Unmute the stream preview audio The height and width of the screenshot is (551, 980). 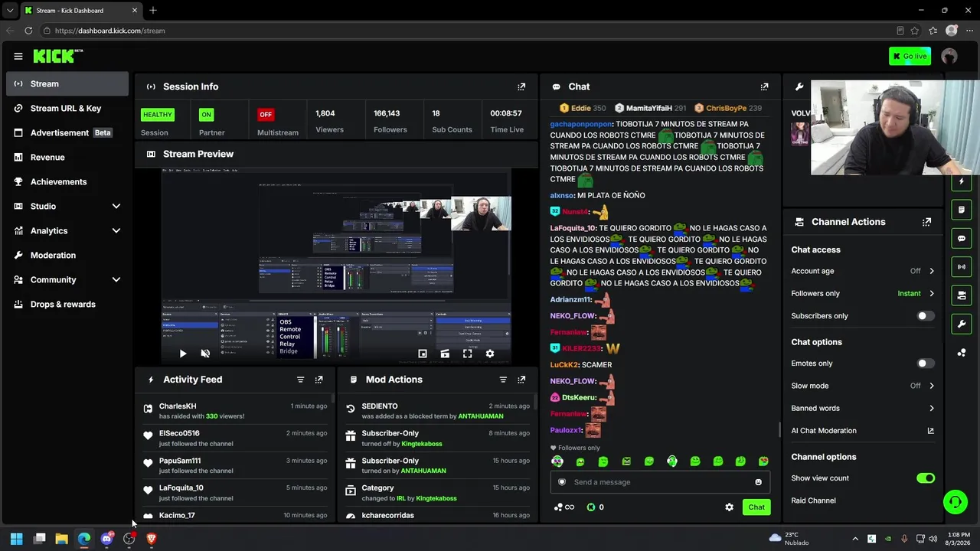coord(205,354)
